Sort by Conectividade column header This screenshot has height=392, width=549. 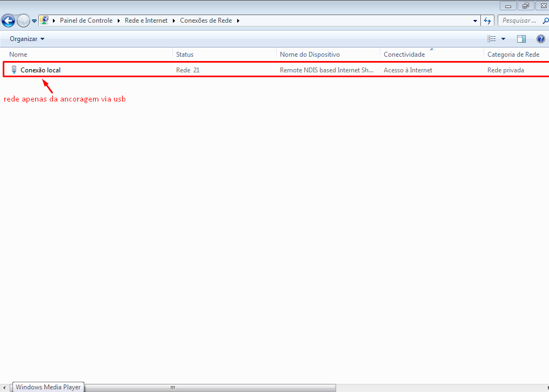432,54
